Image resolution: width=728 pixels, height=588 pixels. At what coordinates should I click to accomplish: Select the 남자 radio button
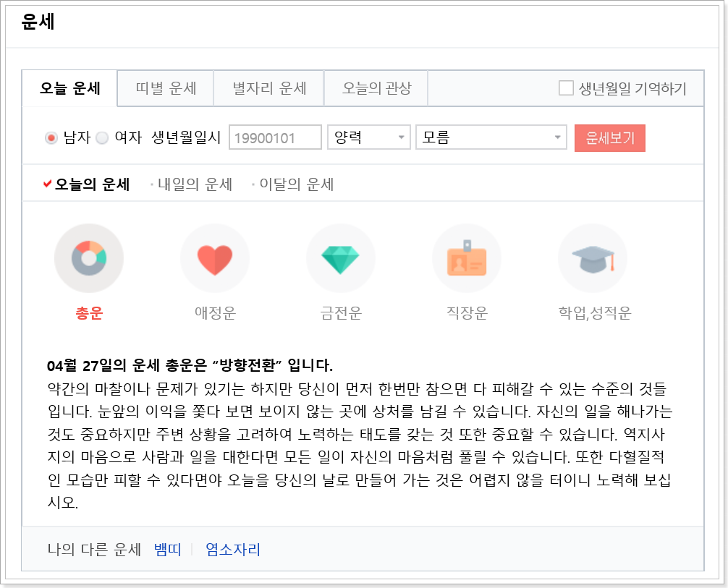(x=51, y=138)
